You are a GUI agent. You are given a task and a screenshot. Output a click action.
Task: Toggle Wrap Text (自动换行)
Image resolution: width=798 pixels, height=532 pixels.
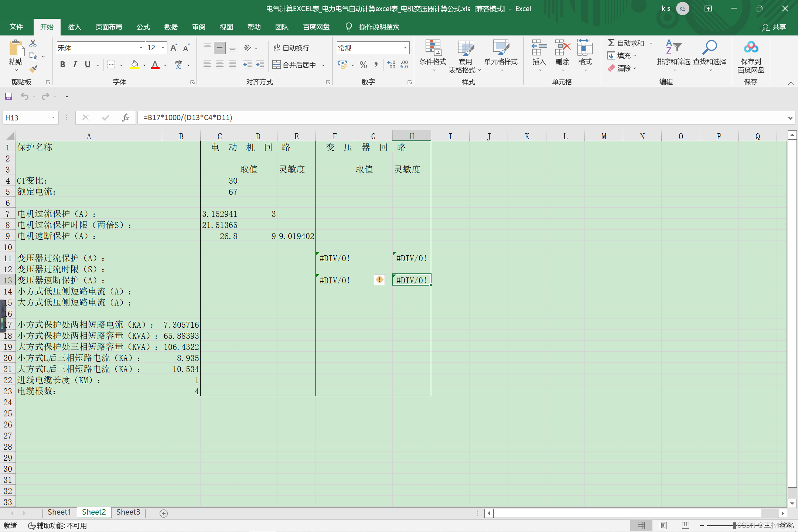[x=291, y=48]
